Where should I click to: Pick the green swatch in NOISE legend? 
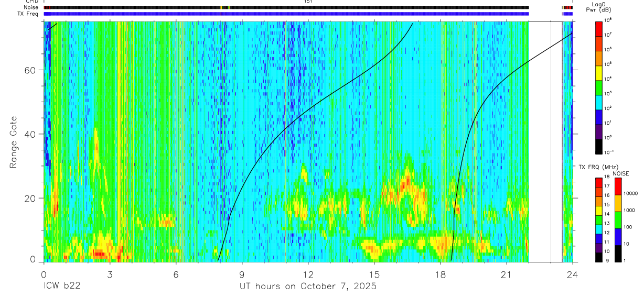point(618,220)
